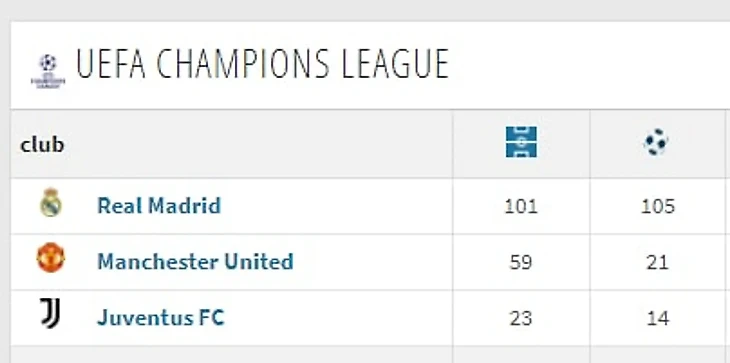
Task: Click the UEFA Champions League logo icon
Action: [x=48, y=71]
